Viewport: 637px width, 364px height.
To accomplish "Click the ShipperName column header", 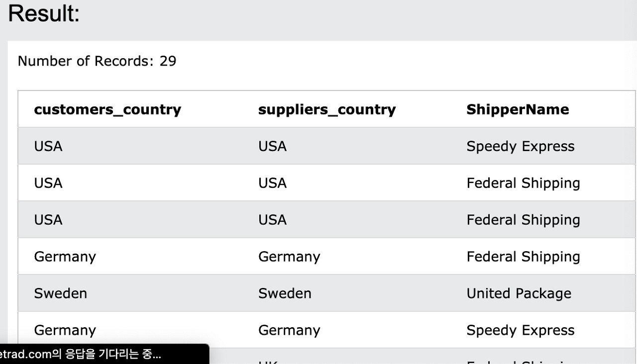I will tap(518, 109).
